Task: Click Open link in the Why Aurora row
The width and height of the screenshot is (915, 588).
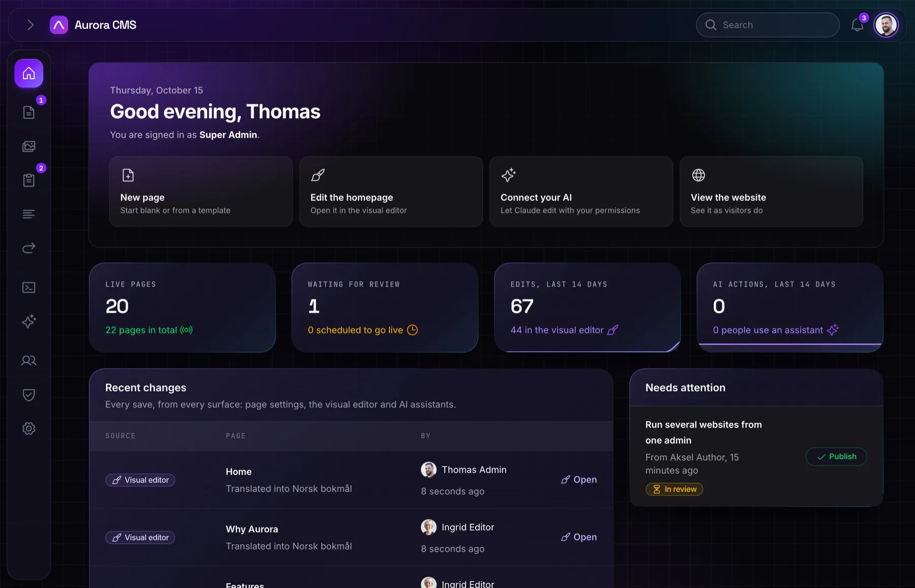Action: pyautogui.click(x=579, y=537)
